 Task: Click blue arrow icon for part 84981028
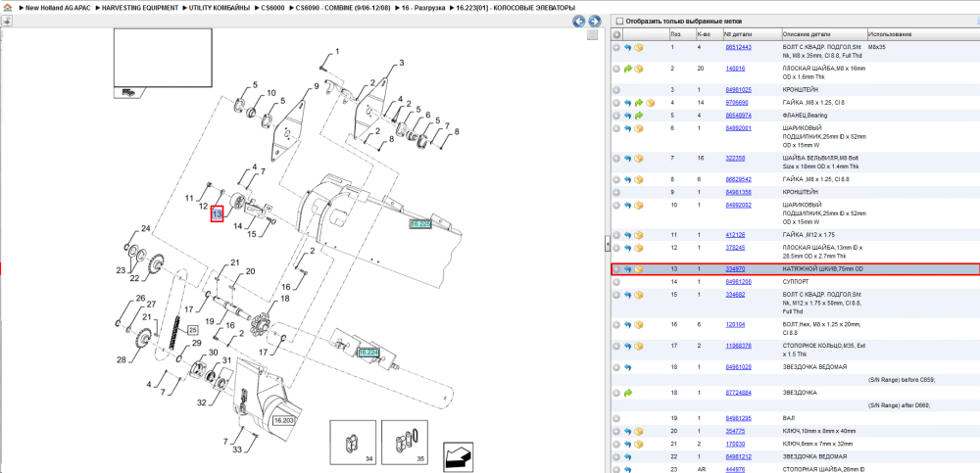(627, 367)
